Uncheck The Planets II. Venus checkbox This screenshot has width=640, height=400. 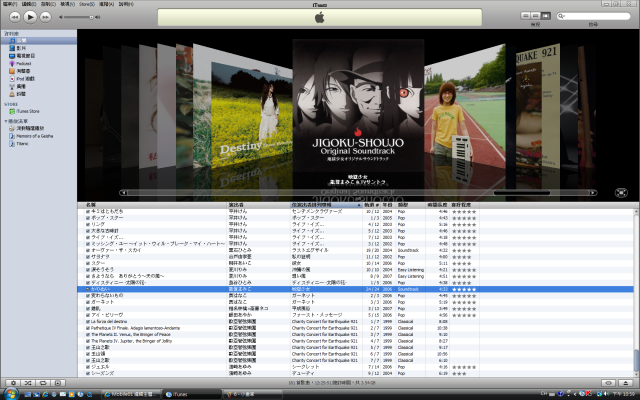88,335
